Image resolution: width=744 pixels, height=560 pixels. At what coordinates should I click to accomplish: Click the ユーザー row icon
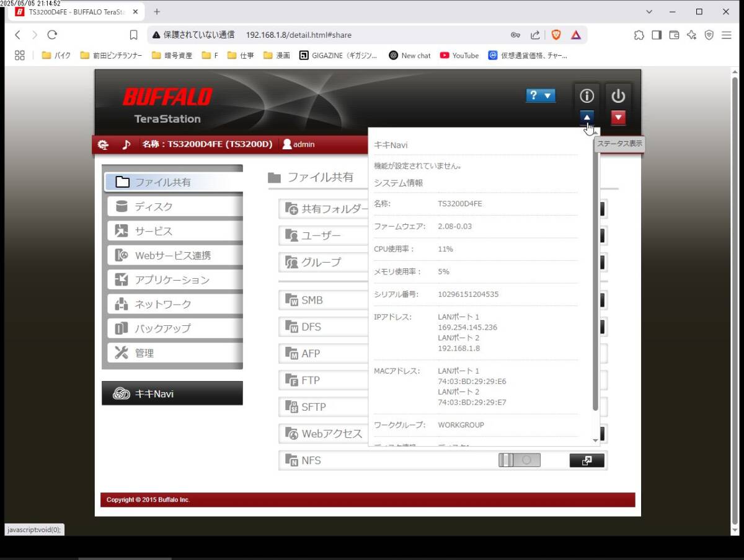[291, 235]
